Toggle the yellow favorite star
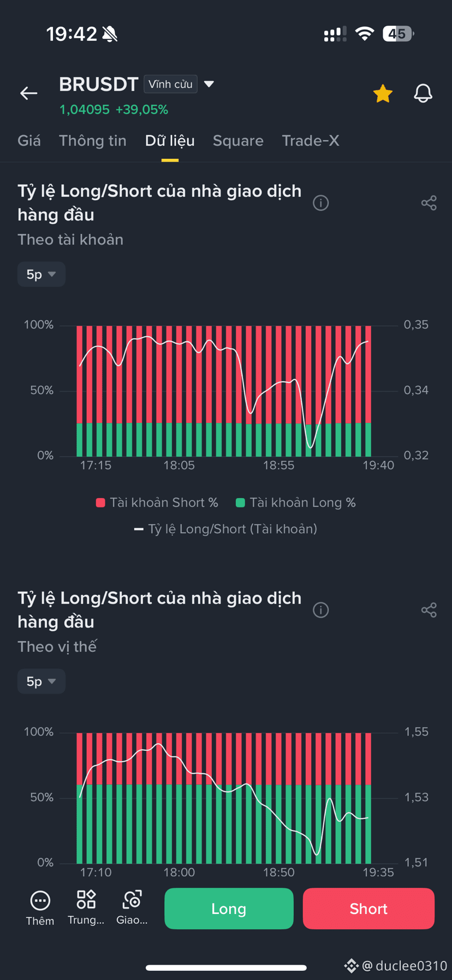 [x=383, y=94]
